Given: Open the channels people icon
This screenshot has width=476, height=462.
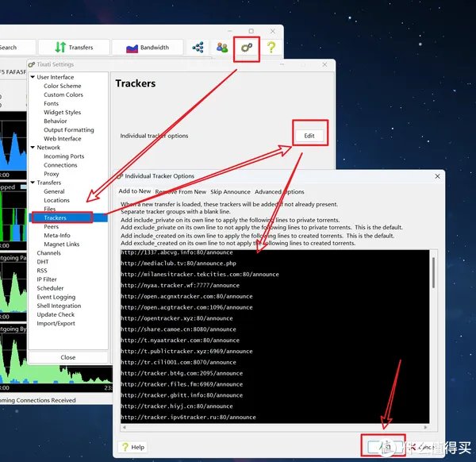Looking at the screenshot, I should 221,48.
